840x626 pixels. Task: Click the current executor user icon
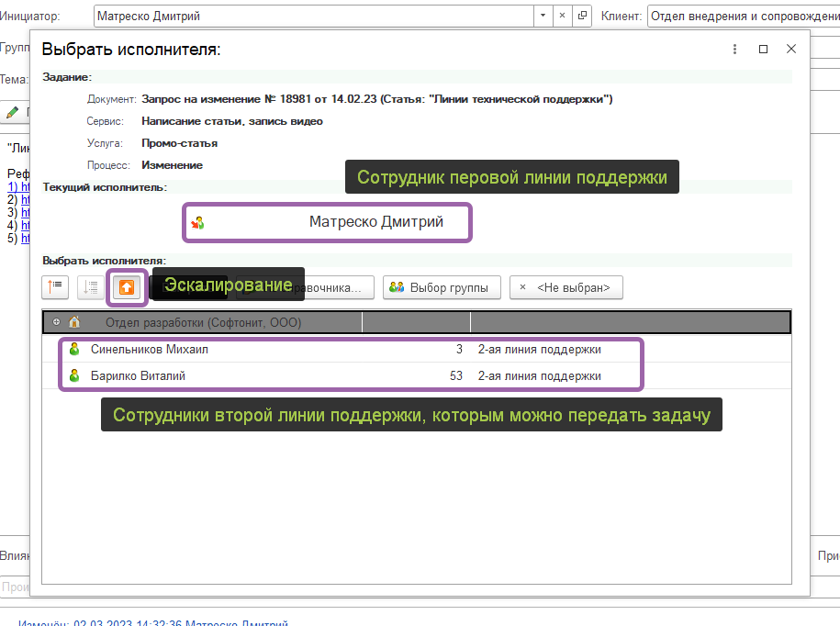coord(197,222)
